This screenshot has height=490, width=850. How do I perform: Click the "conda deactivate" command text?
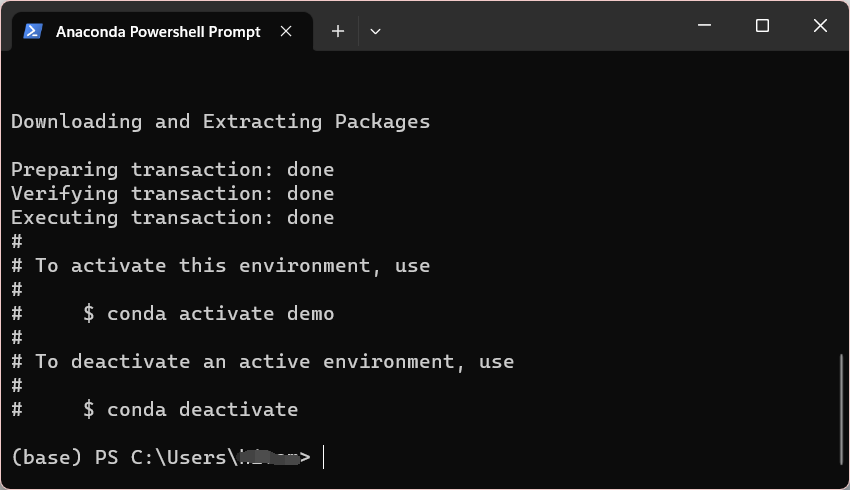click(202, 409)
